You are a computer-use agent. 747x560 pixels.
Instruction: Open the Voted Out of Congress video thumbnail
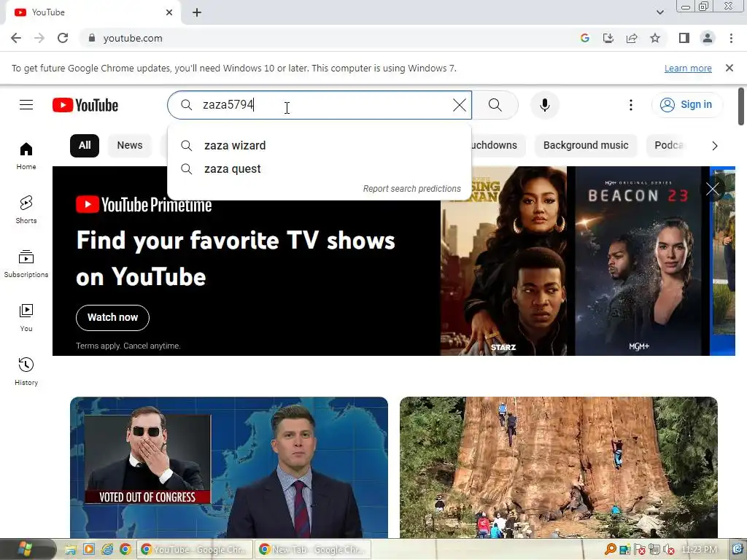228,467
